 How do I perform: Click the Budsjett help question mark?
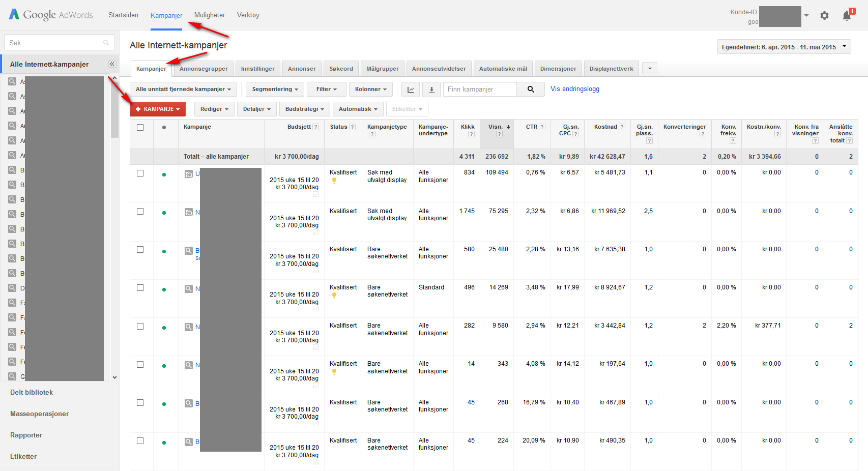pos(316,127)
